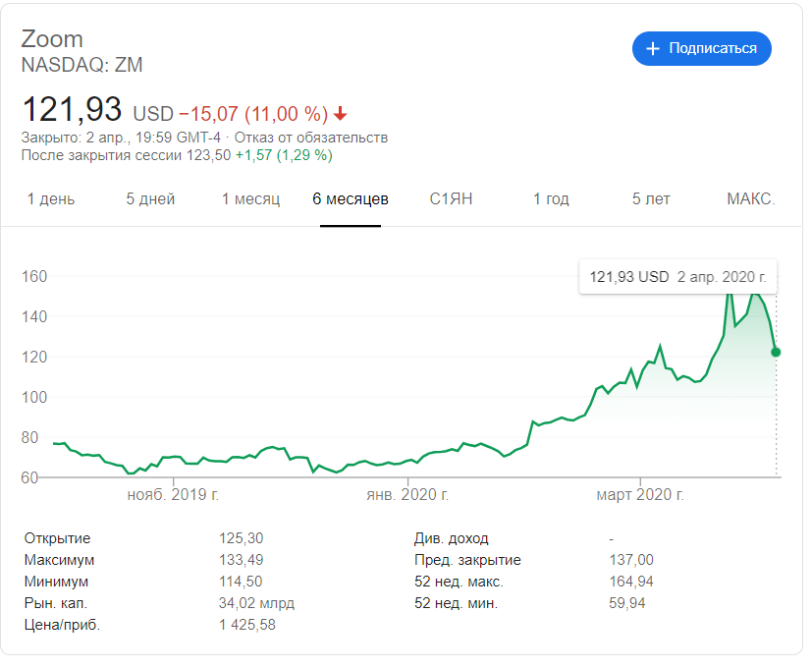Click the Цена/приб. value 1 425,58

click(x=247, y=626)
